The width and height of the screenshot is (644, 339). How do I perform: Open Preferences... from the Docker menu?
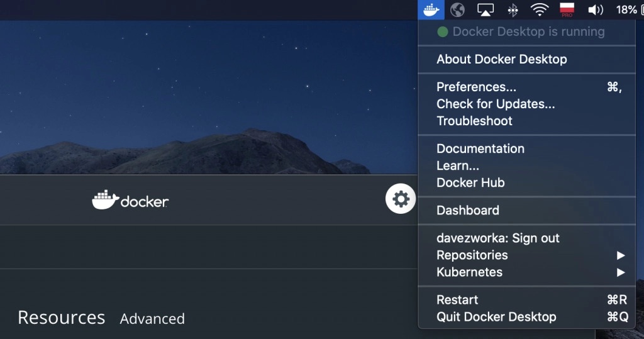[526, 87]
